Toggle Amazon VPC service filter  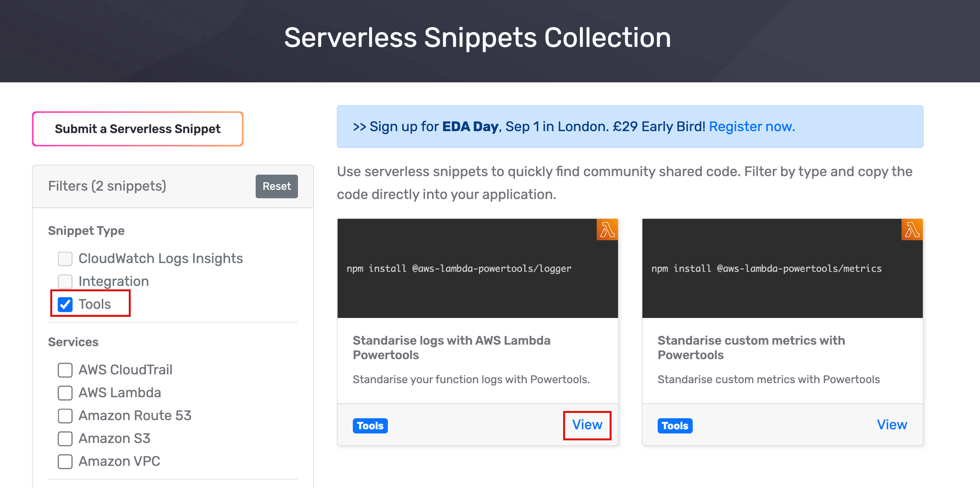click(x=65, y=461)
